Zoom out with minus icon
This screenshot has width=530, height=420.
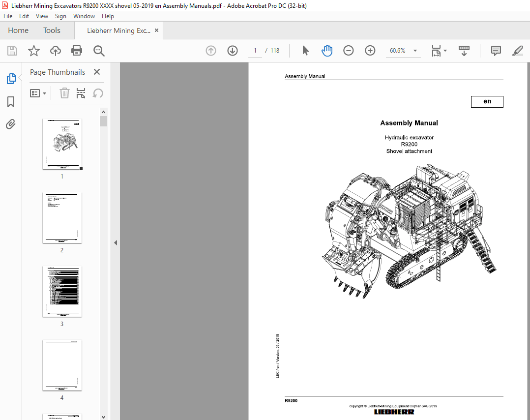[349, 51]
